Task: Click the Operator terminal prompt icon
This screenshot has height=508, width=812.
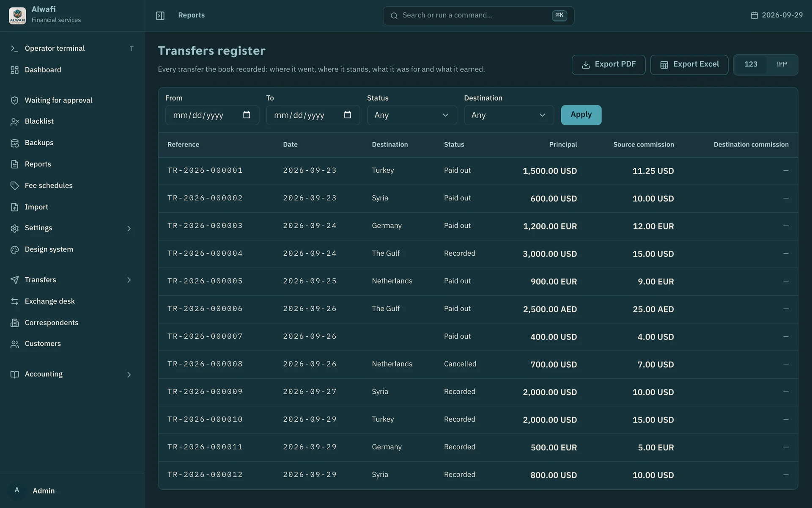Action: [14, 49]
